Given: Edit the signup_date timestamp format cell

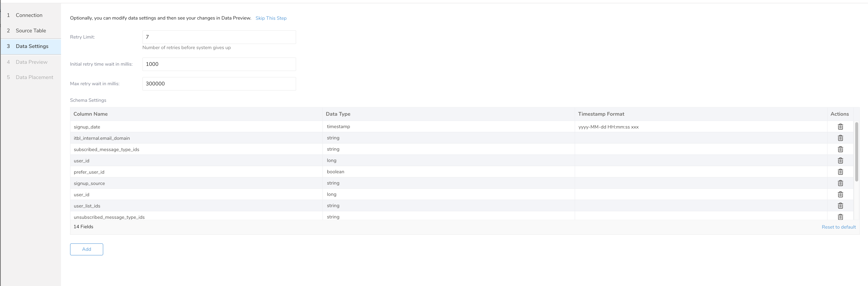Looking at the screenshot, I should click(x=608, y=127).
